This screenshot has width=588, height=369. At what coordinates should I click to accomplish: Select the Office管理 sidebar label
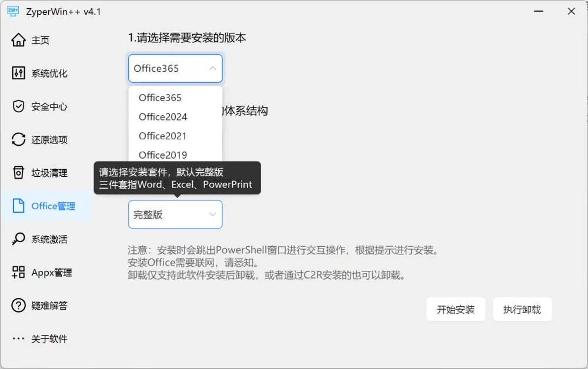click(54, 206)
